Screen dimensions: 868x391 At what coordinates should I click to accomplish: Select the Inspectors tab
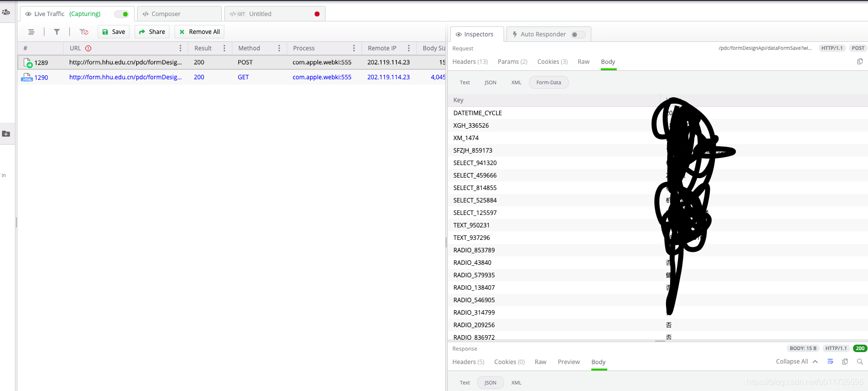477,34
